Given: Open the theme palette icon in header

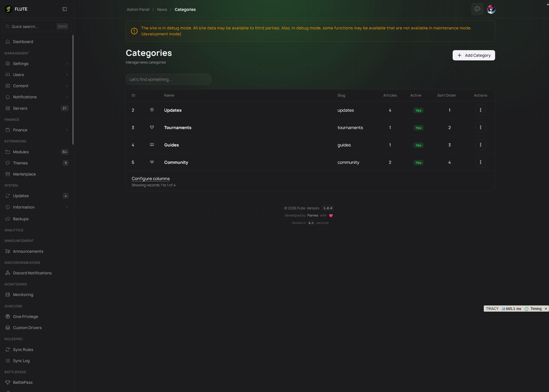Looking at the screenshot, I should pyautogui.click(x=477, y=9).
